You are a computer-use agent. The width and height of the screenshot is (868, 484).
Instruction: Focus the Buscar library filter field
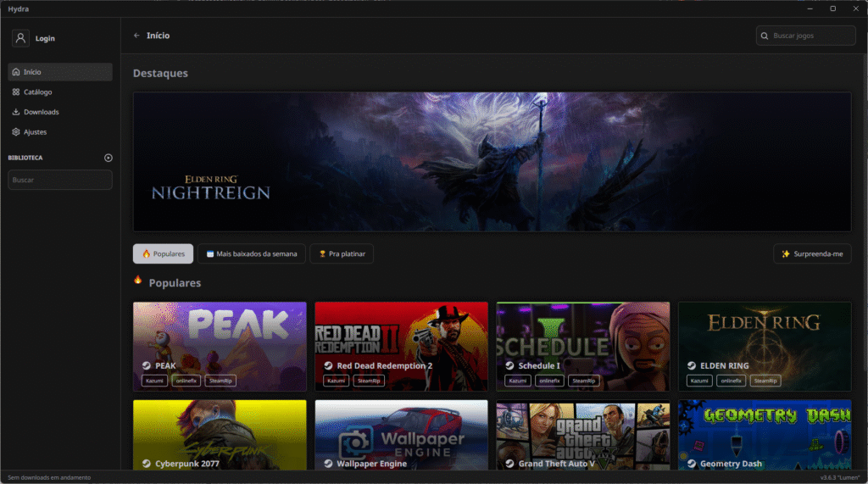coord(60,180)
